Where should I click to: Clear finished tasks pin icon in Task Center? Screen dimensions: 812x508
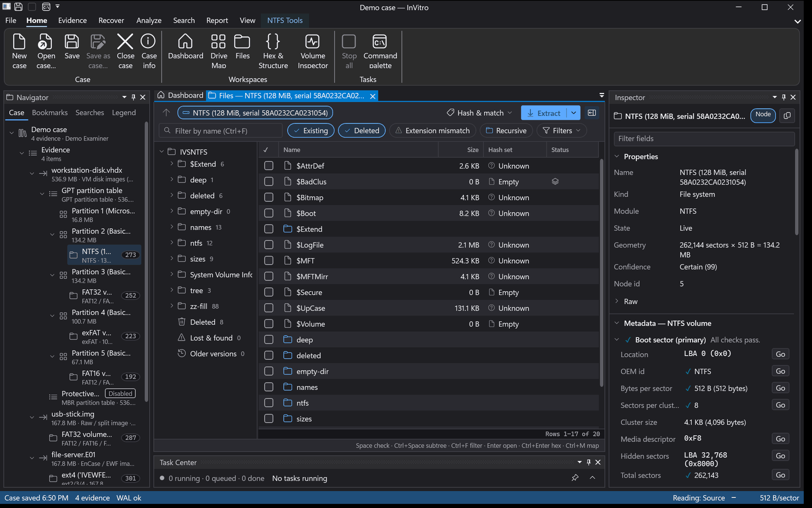(x=575, y=478)
